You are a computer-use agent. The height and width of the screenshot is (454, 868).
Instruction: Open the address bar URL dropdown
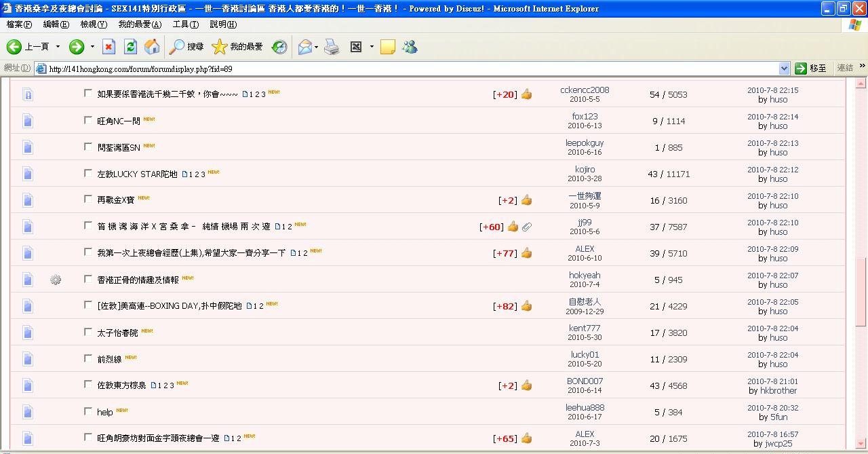point(784,69)
